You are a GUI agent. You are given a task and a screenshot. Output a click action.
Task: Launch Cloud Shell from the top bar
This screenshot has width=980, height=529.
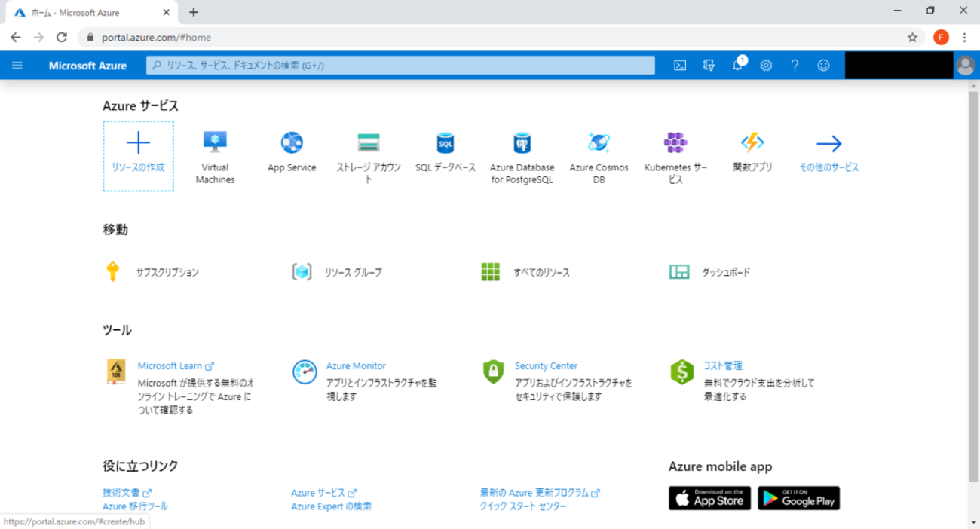click(680, 66)
